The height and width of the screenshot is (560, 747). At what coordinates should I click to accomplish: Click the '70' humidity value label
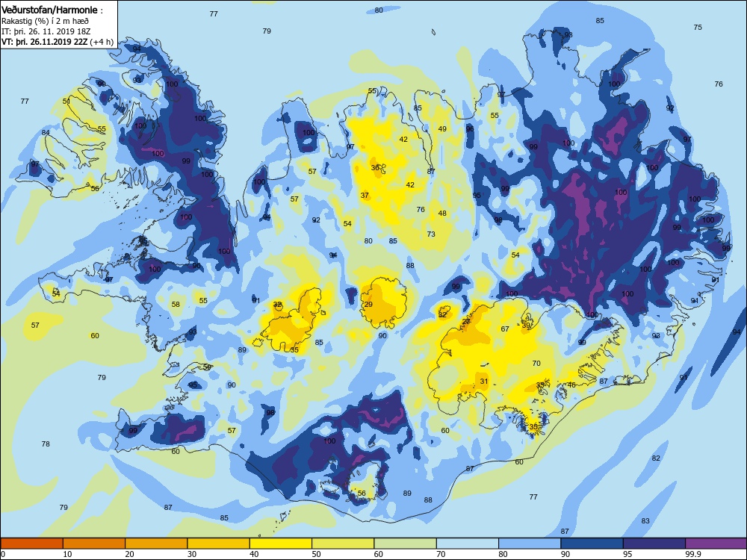click(536, 364)
